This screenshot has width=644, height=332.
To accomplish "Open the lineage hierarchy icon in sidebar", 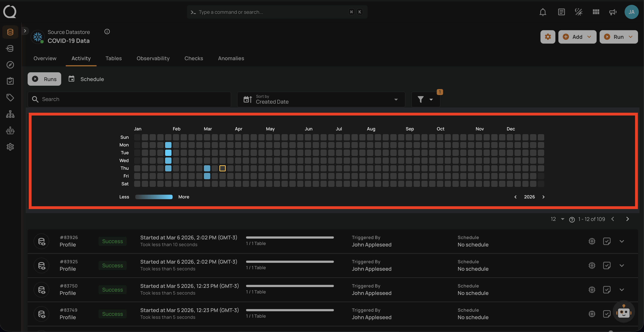I will point(10,114).
